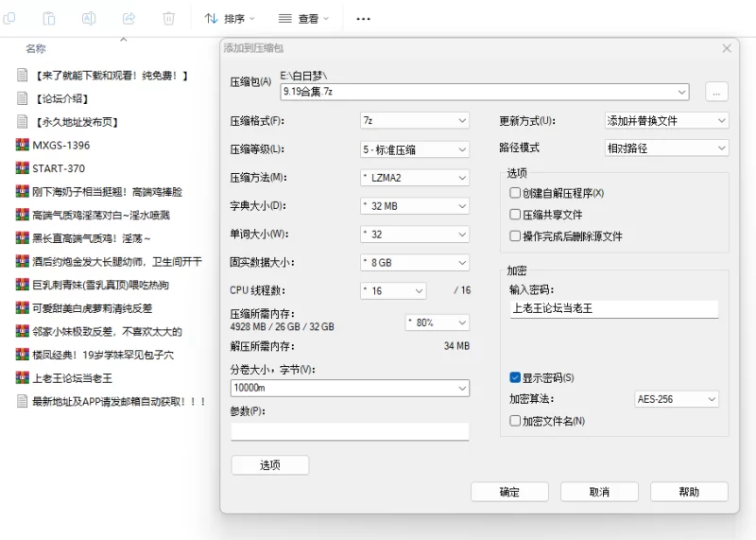The image size is (756, 540).
Task: Click the delete trash icon in toolbar
Action: [x=169, y=18]
